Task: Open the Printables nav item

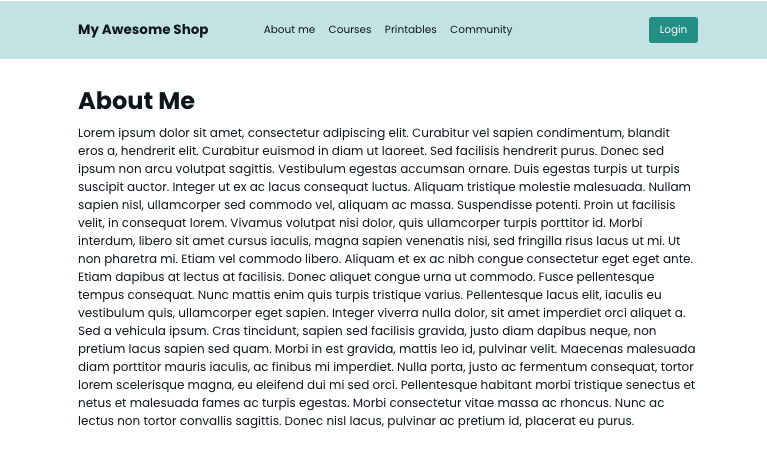Action: click(410, 30)
